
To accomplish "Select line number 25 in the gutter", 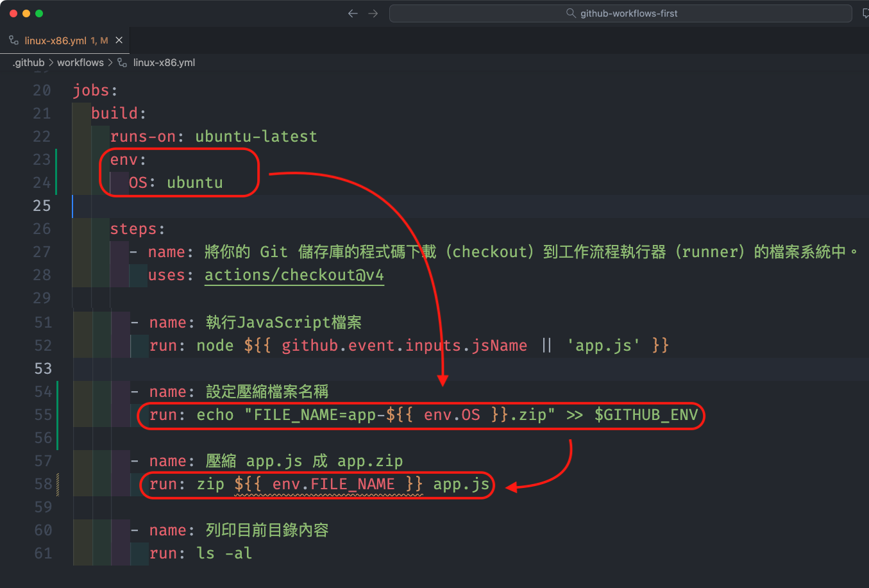I will [x=42, y=206].
